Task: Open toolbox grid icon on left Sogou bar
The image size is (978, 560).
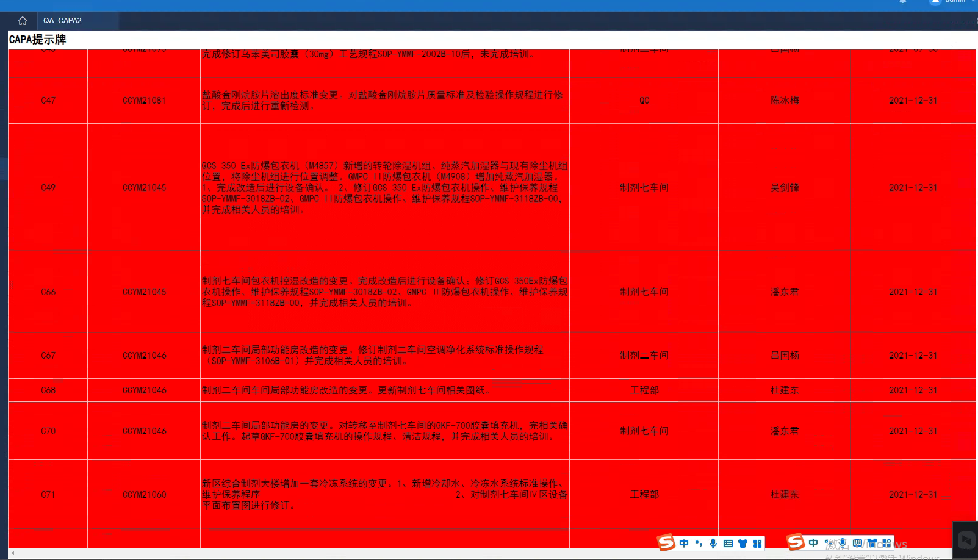Action: click(757, 544)
